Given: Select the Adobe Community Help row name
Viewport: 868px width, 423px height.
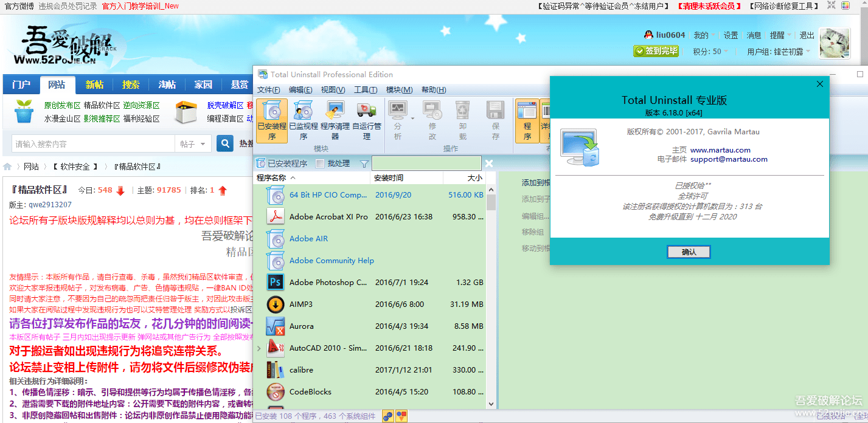Looking at the screenshot, I should 332,261.
